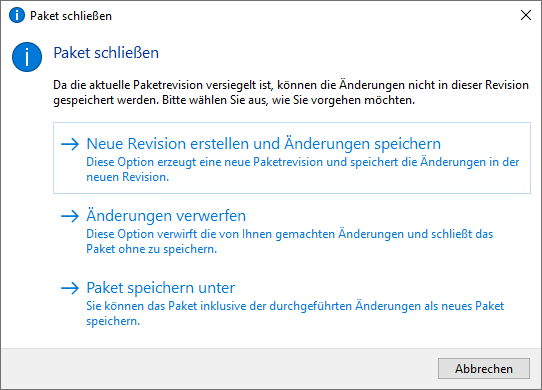Click the Paket schließen title bar text
Viewport: 542px width, 390px height.
pyautogui.click(x=71, y=16)
